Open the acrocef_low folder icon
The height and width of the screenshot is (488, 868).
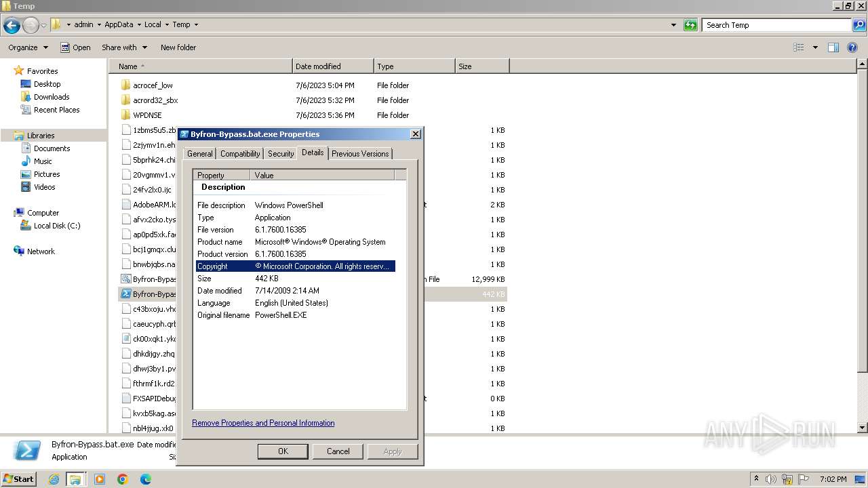tap(125, 85)
